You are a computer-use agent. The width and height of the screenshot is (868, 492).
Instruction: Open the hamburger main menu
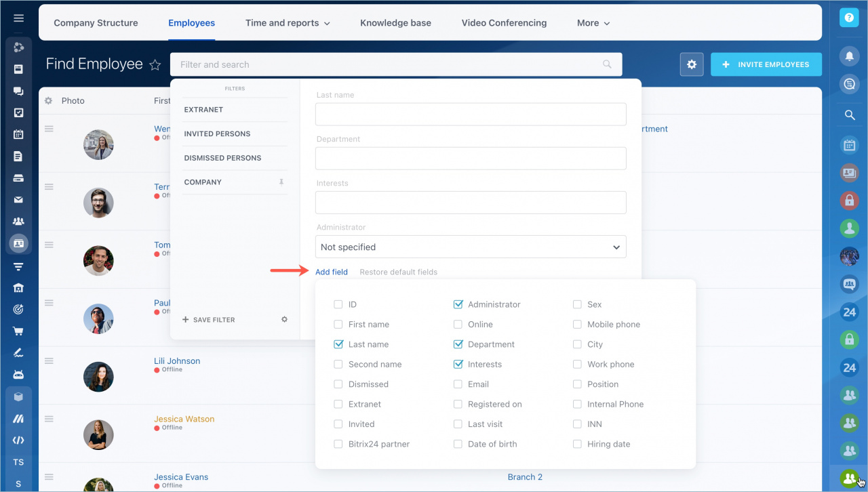[x=18, y=18]
